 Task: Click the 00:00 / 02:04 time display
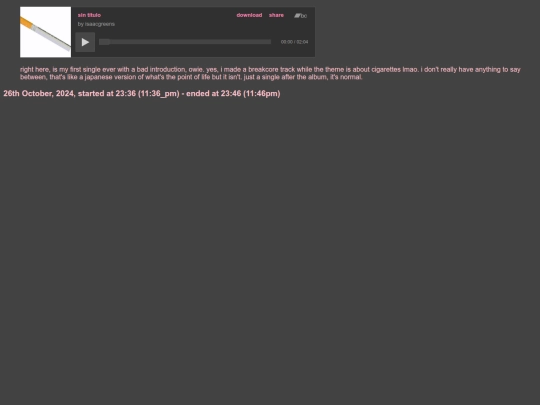click(x=294, y=42)
